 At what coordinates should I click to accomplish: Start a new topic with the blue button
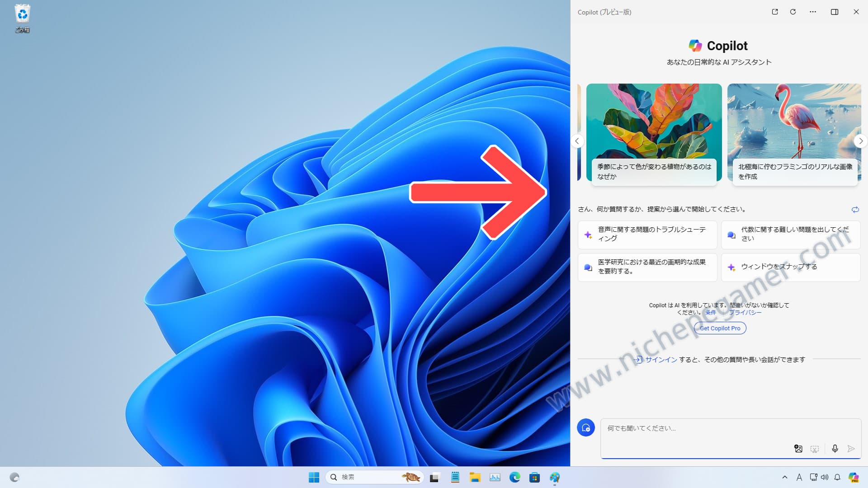[586, 427]
